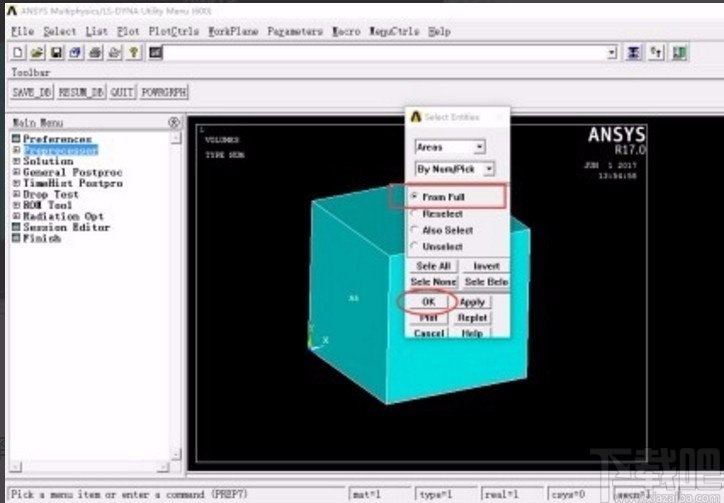This screenshot has height=503, width=724.
Task: Click the Sele All button
Action: 433,266
